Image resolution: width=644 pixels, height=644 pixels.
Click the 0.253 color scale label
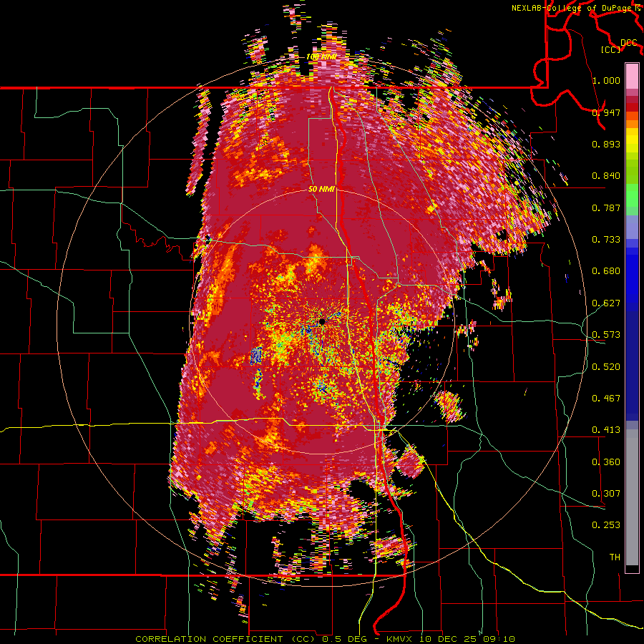click(x=606, y=525)
